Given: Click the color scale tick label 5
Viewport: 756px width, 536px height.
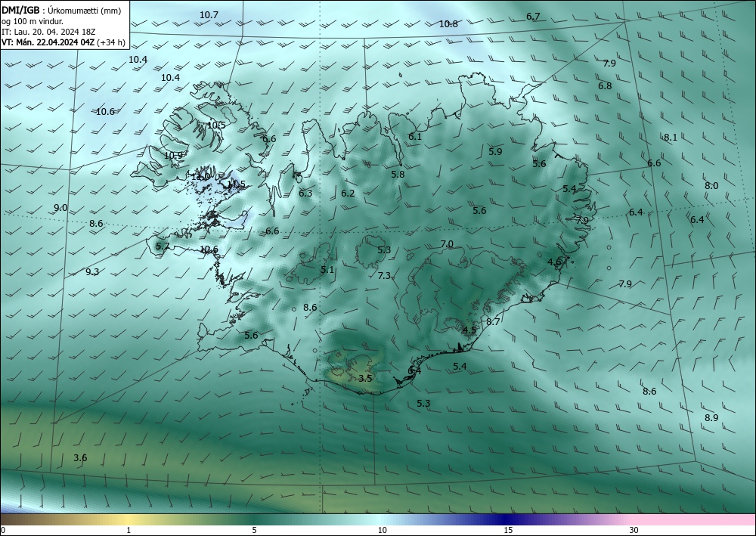Looking at the screenshot, I should (254, 531).
